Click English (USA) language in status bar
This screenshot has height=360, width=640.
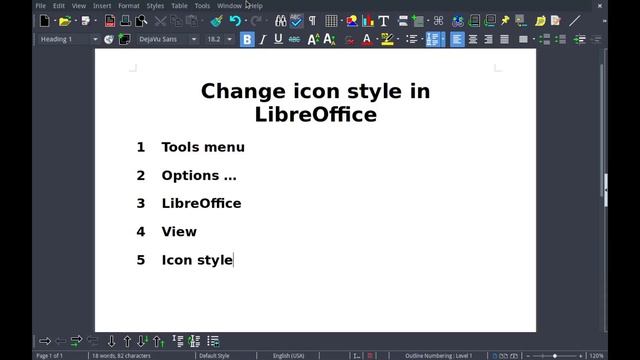(x=288, y=356)
